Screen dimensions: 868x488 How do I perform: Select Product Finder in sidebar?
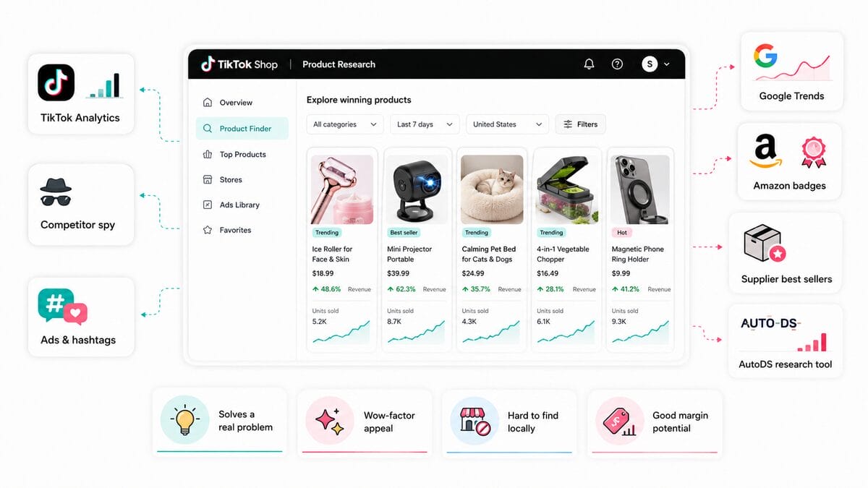click(x=242, y=129)
